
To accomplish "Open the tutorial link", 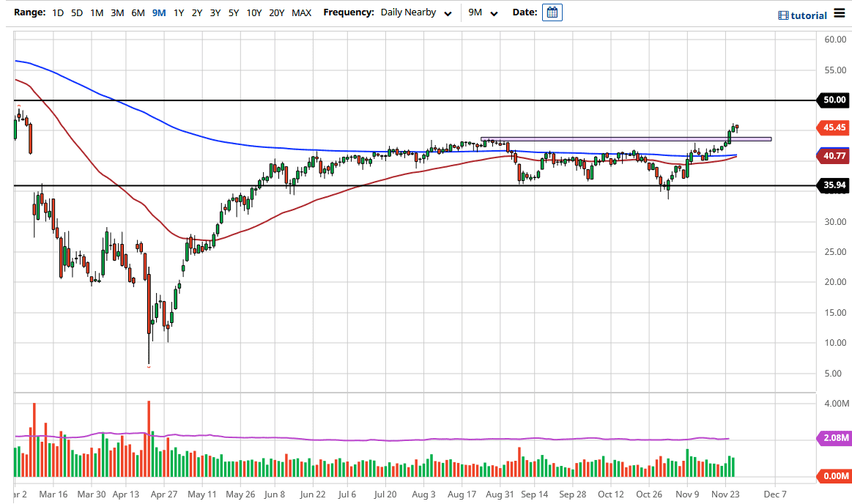I will (801, 15).
